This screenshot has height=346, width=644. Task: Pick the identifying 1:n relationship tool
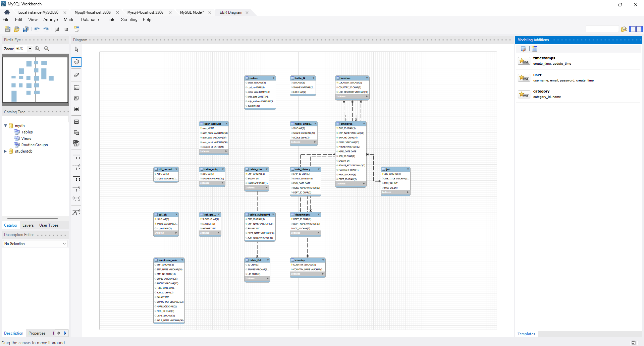click(x=76, y=189)
